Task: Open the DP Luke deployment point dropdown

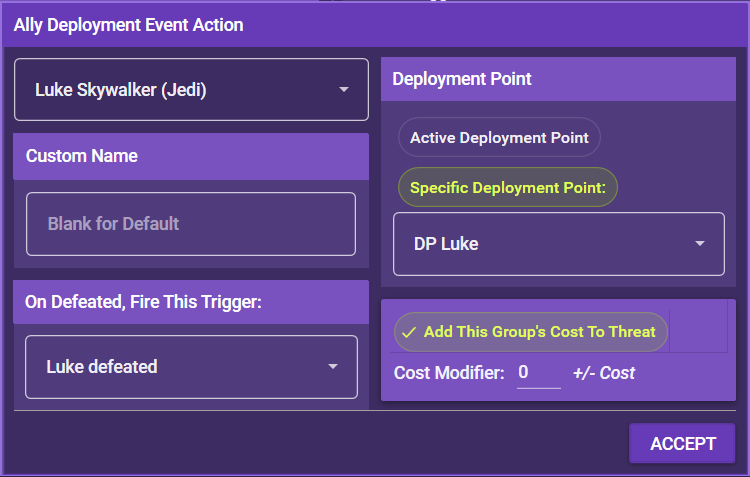Action: click(x=559, y=244)
